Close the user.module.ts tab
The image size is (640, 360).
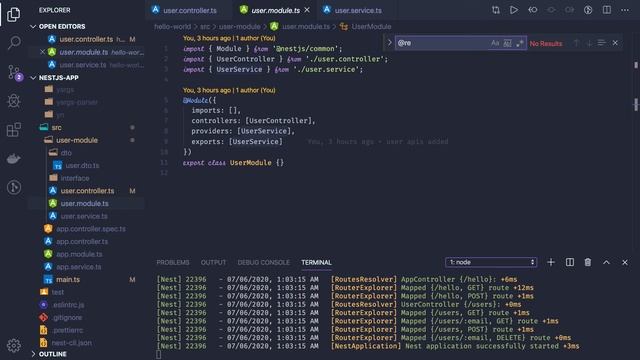click(x=307, y=10)
